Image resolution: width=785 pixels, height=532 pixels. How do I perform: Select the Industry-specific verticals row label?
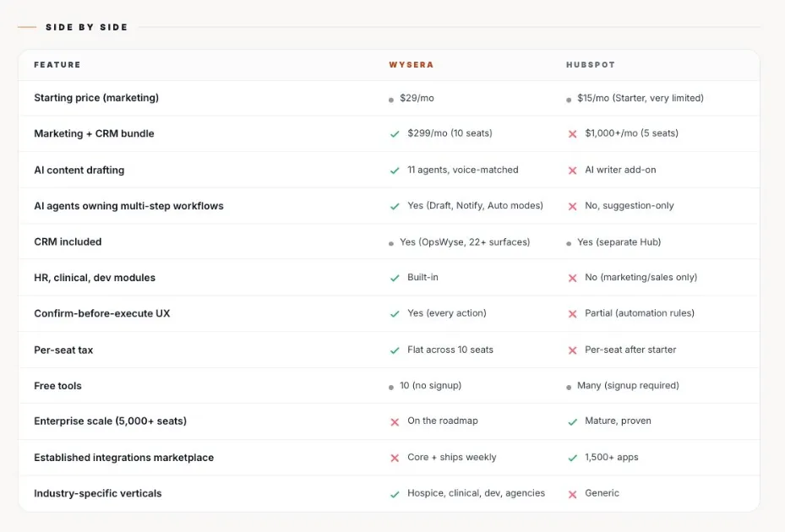pyautogui.click(x=98, y=493)
